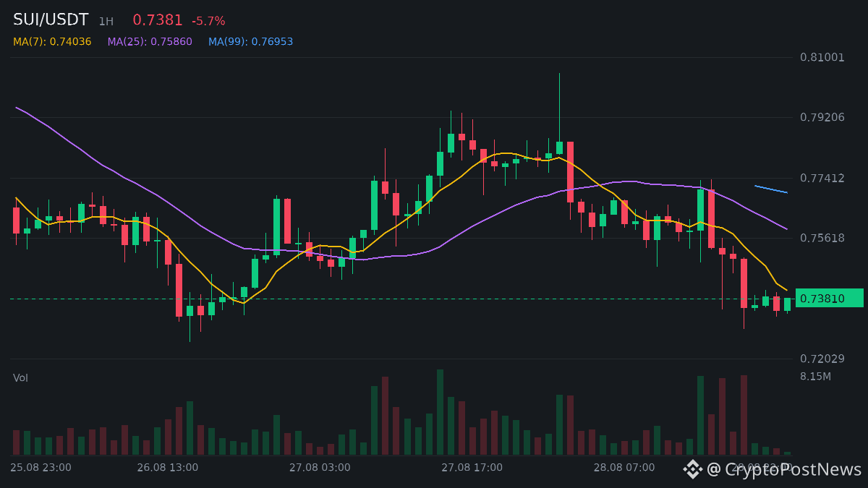Click the SUI/USDT pair title
This screenshot has height=488, width=868.
(x=51, y=20)
